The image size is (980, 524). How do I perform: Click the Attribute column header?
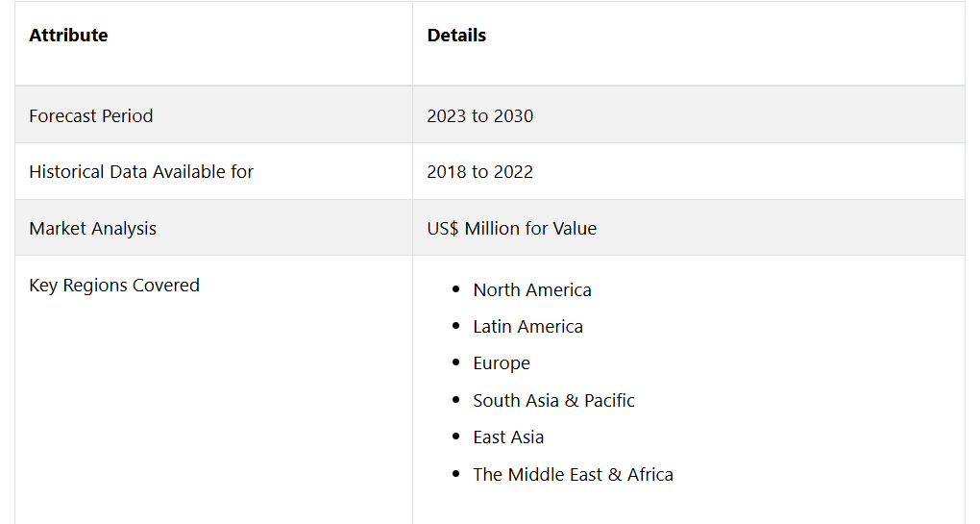(68, 35)
